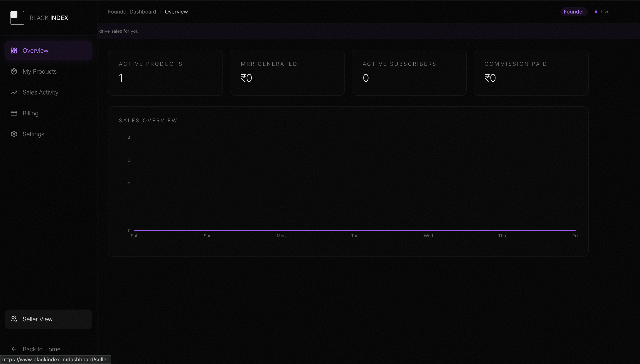Click the y-axis value 1
640x364 pixels.
pyautogui.click(x=130, y=207)
